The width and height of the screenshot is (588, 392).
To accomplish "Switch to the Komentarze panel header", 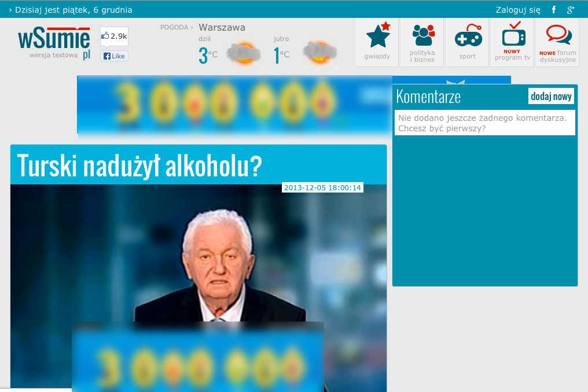I will [428, 96].
